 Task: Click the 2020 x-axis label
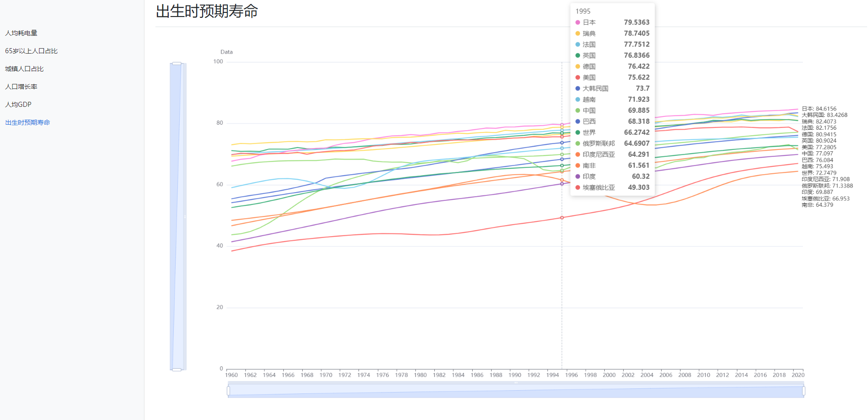798,375
